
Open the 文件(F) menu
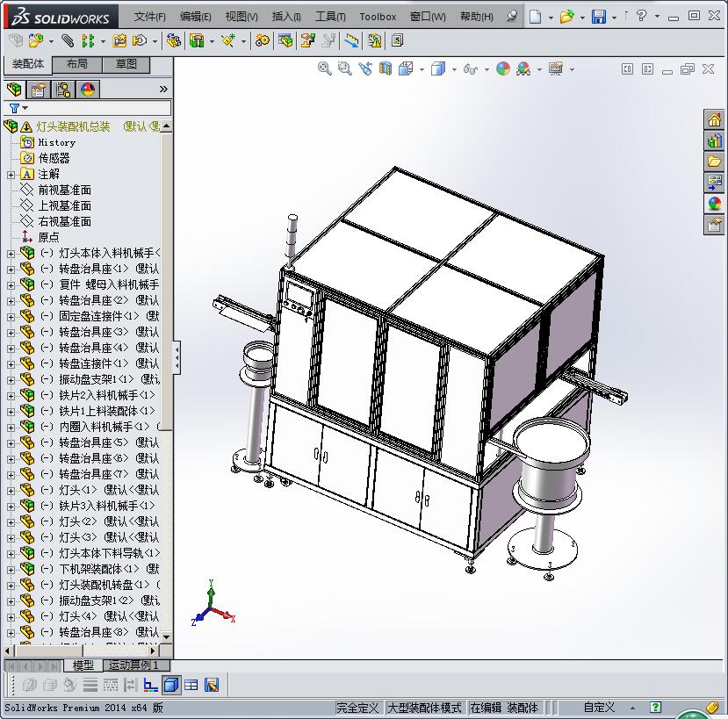[149, 17]
